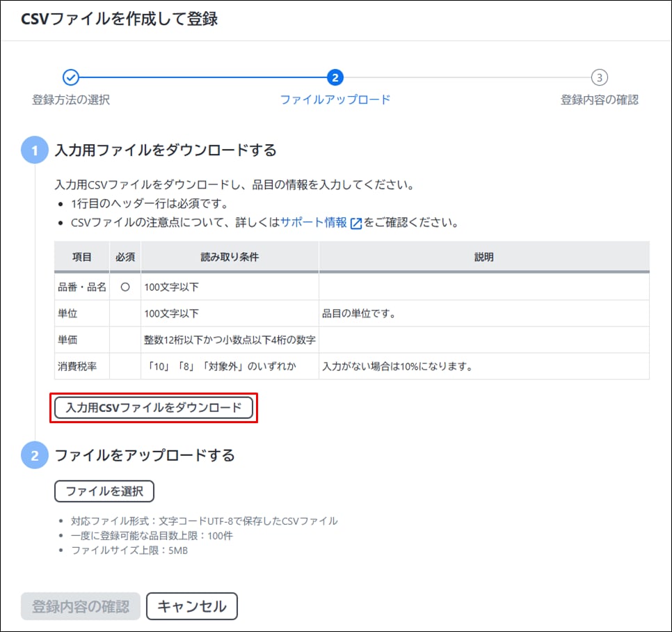
Task: Click the greyed-out 登録内容の確認 button at bottom
Action: tap(81, 606)
